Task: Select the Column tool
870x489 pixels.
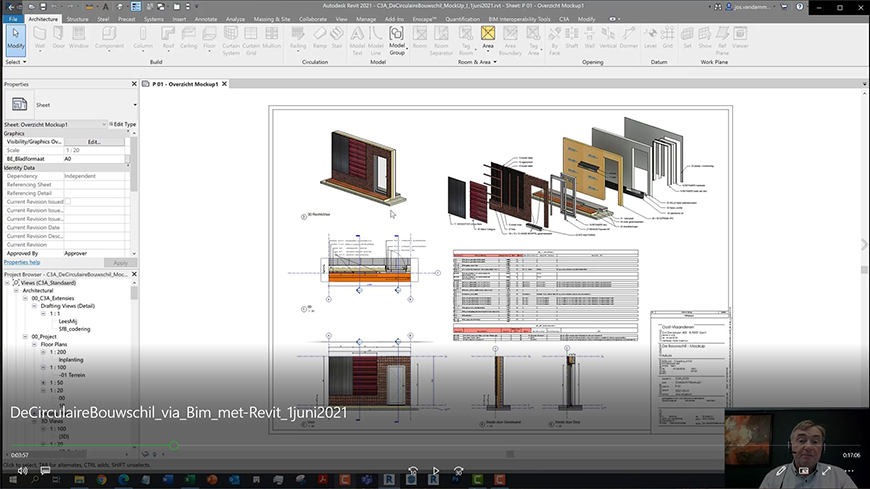Action: pyautogui.click(x=143, y=38)
